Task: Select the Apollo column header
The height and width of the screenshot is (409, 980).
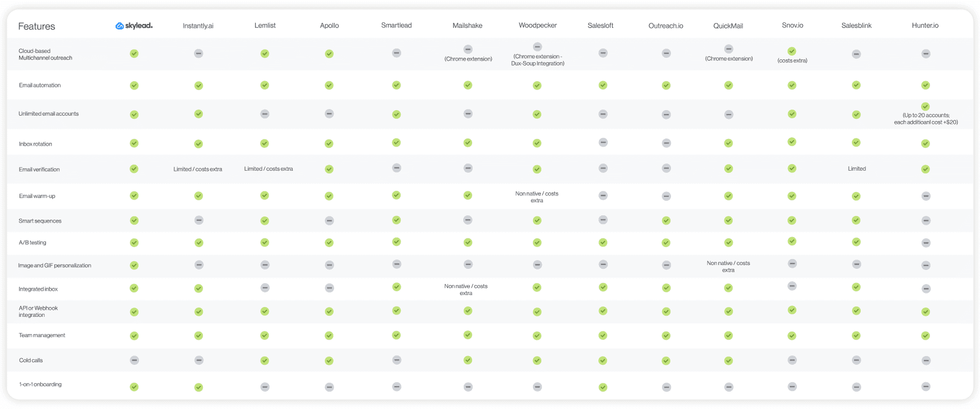Action: [x=329, y=26]
